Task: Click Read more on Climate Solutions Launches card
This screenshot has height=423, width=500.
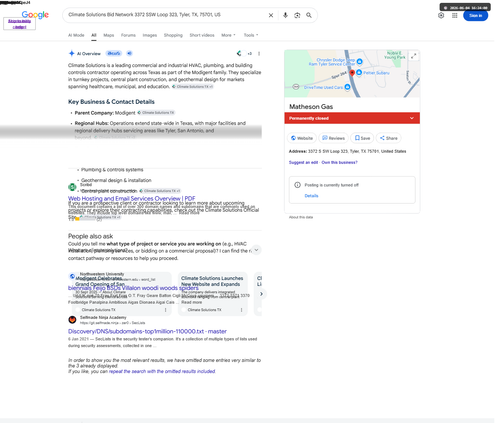Action: 191,302
